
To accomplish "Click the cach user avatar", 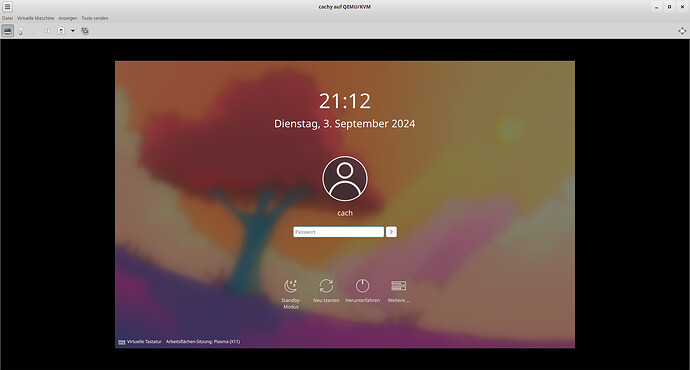I will 345,179.
